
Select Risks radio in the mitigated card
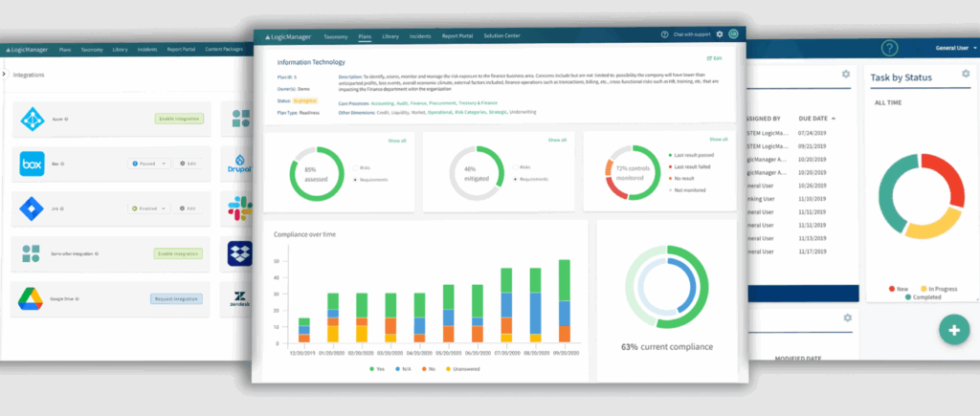click(515, 167)
